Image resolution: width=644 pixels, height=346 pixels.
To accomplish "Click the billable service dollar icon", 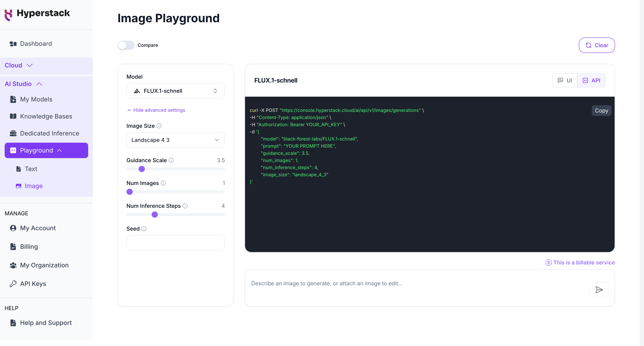I will click(548, 262).
